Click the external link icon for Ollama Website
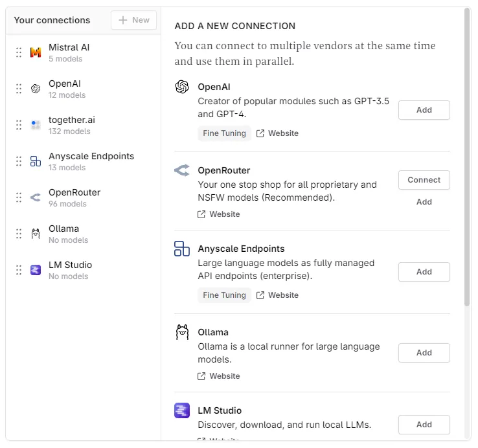The width and height of the screenshot is (478, 448). (201, 376)
